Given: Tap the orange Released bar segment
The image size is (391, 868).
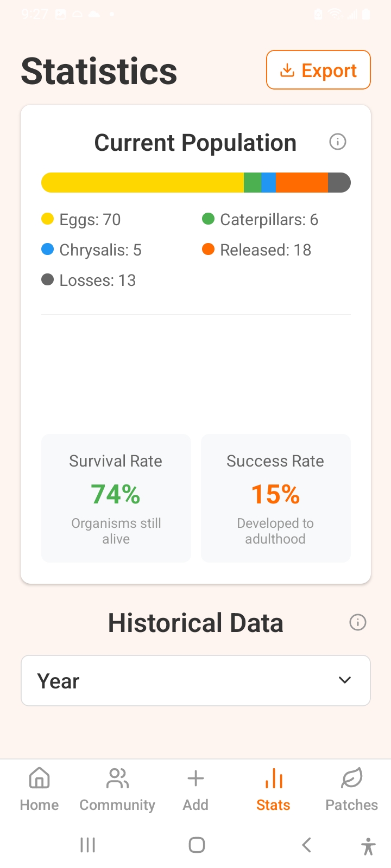Looking at the screenshot, I should (x=302, y=183).
